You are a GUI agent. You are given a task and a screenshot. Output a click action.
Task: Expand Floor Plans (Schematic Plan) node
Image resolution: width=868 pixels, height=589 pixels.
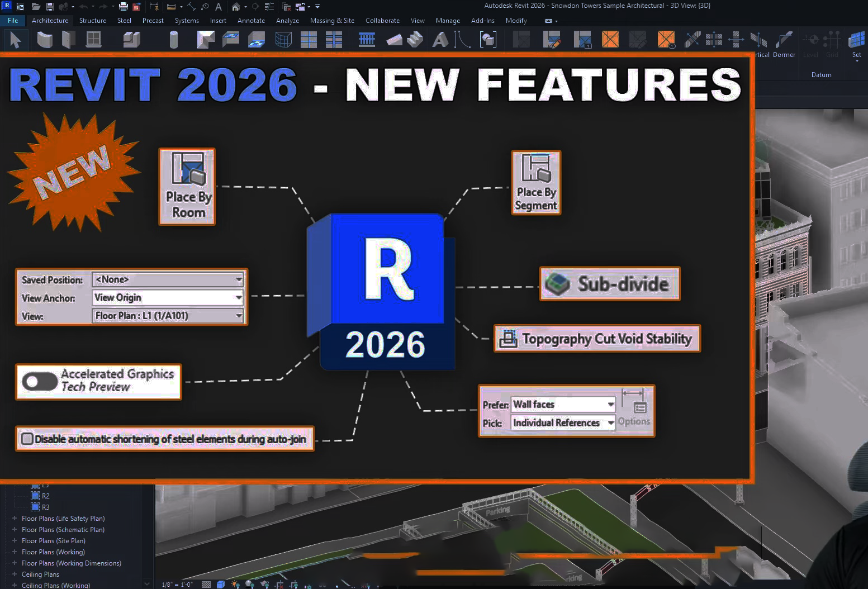click(x=15, y=529)
